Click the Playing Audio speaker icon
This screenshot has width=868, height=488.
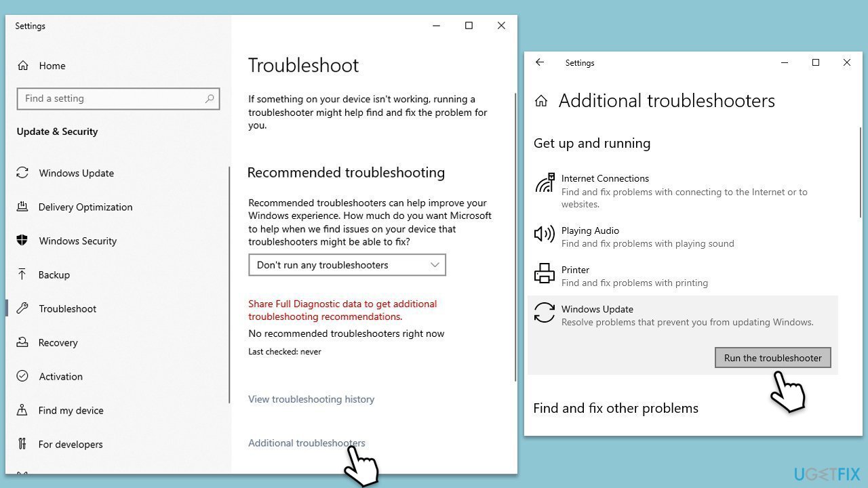[x=545, y=234]
